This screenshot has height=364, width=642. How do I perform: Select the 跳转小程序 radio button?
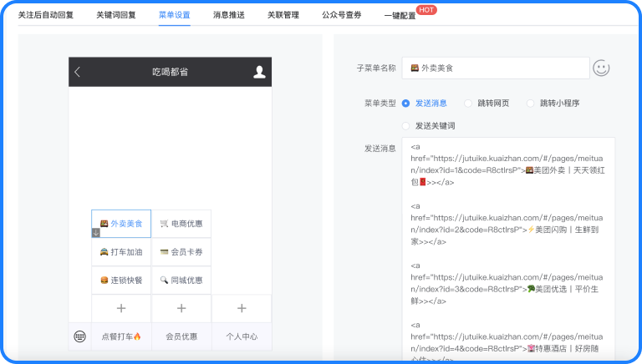point(530,104)
